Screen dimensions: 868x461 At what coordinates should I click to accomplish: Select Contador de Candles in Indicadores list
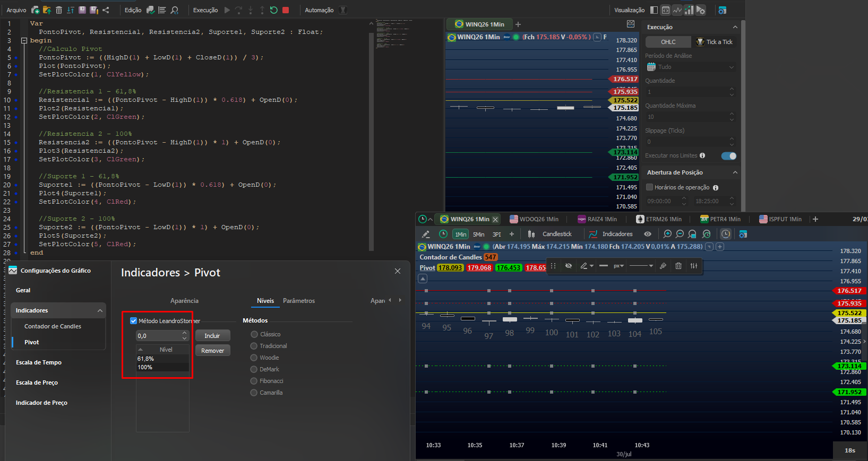(53, 326)
